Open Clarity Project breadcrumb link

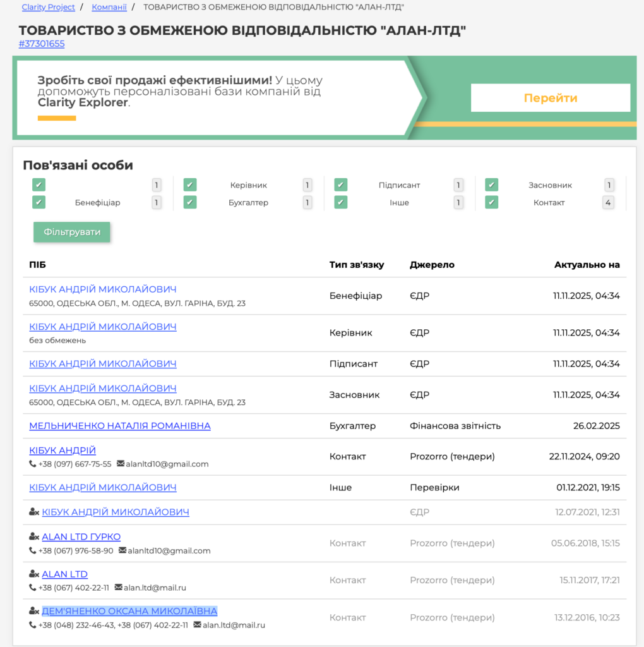click(x=48, y=8)
